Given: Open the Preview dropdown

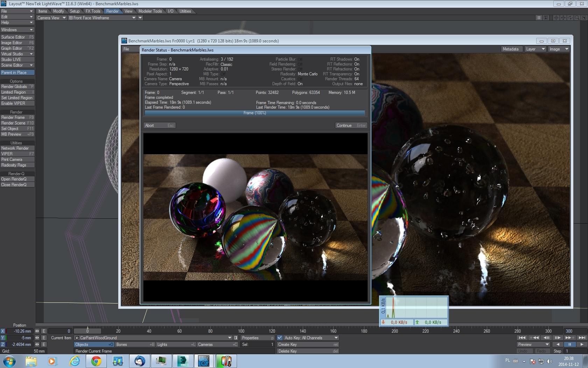Looking at the screenshot, I should click(x=533, y=345).
